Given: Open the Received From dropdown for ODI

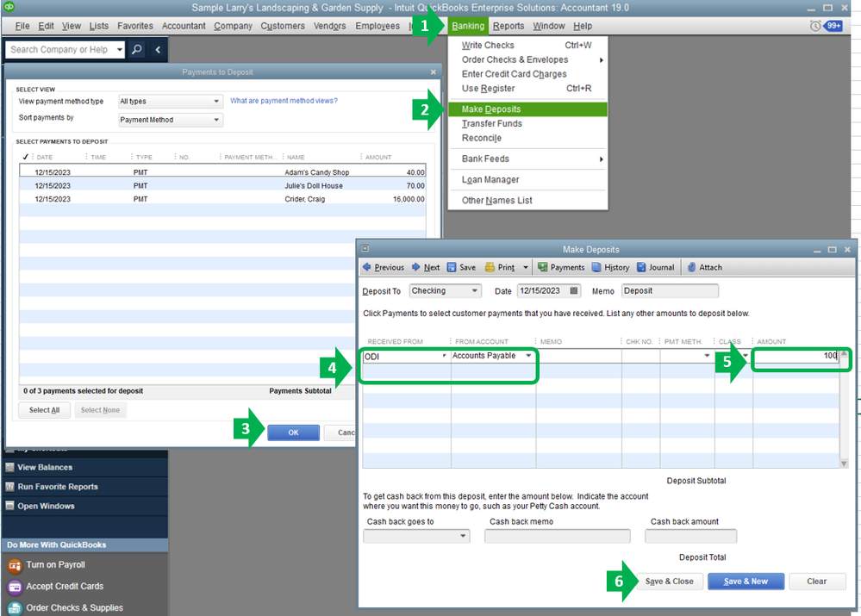Looking at the screenshot, I should pyautogui.click(x=444, y=356).
